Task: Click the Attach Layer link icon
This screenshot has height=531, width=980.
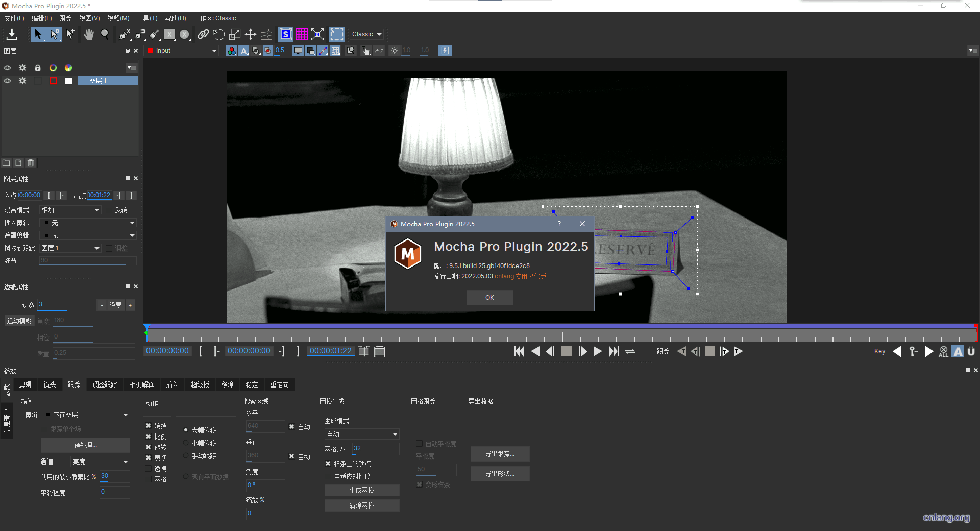Action: (203, 34)
